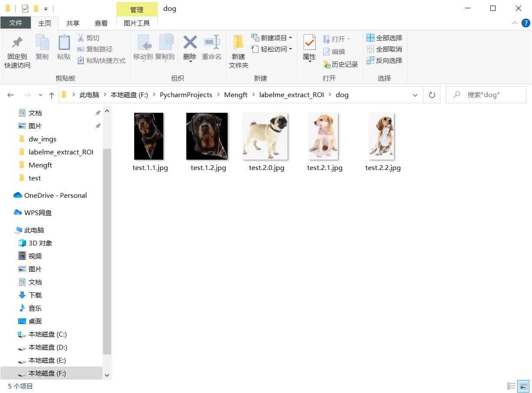Go up one folder level
Screen dimensions: 532x393
[52, 95]
